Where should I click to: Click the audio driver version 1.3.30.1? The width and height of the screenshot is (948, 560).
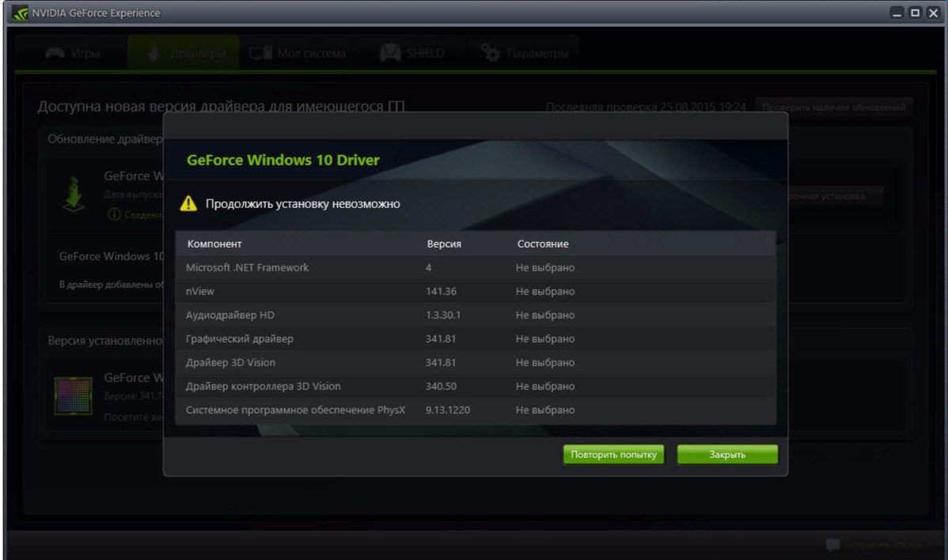443,316
